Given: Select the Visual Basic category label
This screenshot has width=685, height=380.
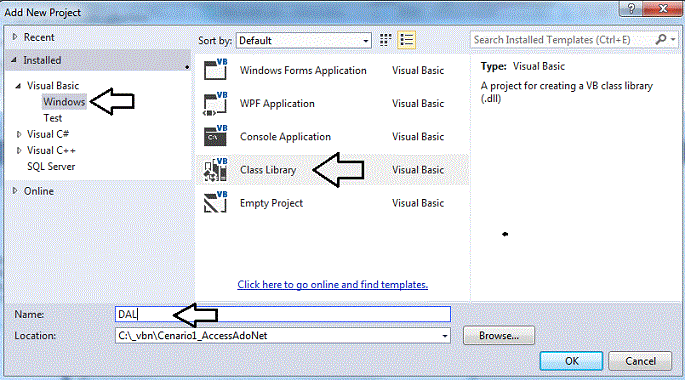Looking at the screenshot, I should (x=53, y=86).
